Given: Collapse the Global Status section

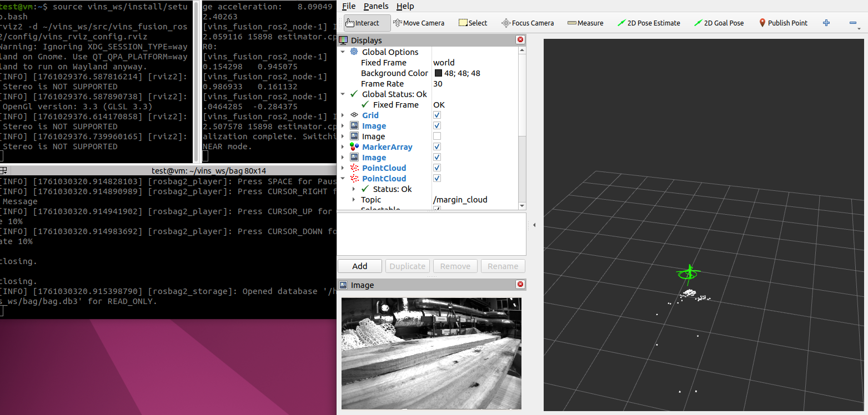Looking at the screenshot, I should 343,94.
